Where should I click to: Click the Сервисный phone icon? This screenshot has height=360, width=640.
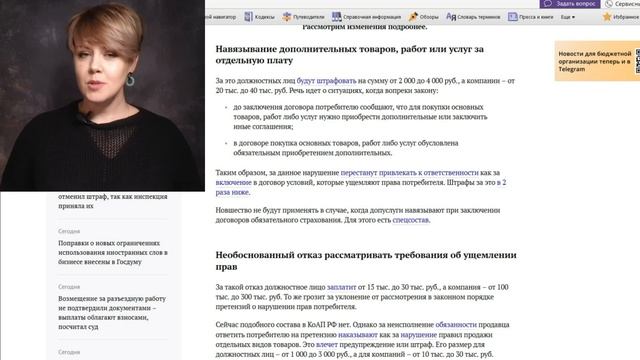coord(609,4)
